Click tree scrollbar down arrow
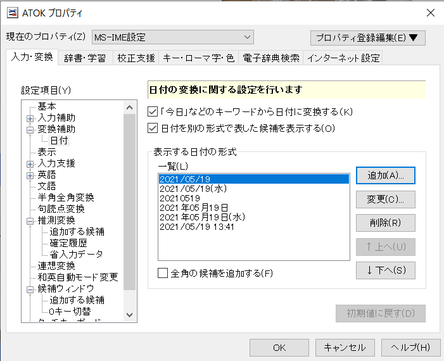The height and width of the screenshot is (361, 444). click(x=130, y=315)
